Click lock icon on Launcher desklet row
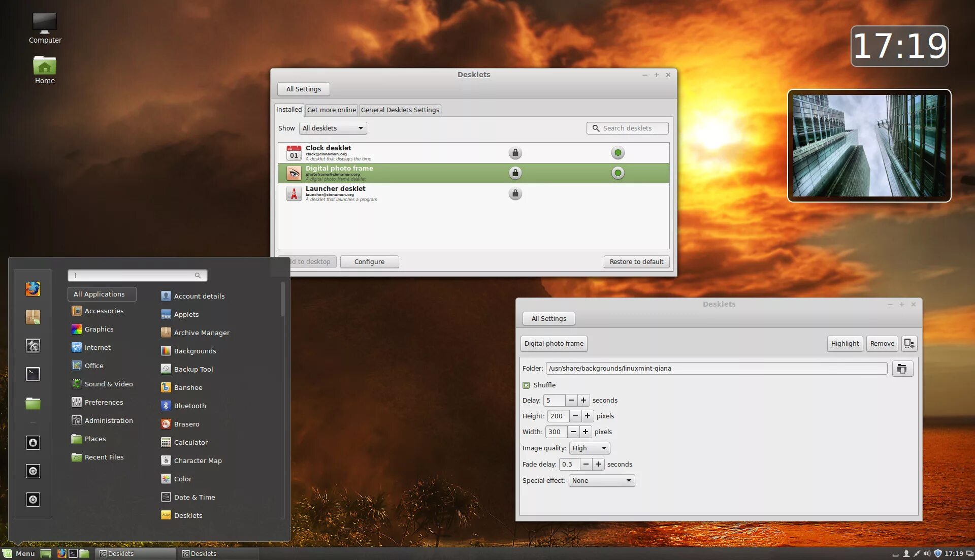Viewport: 975px width, 560px height. (x=515, y=193)
